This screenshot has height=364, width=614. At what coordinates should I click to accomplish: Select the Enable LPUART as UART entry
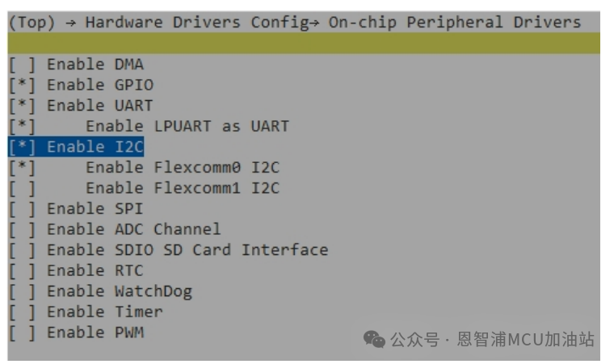click(187, 126)
